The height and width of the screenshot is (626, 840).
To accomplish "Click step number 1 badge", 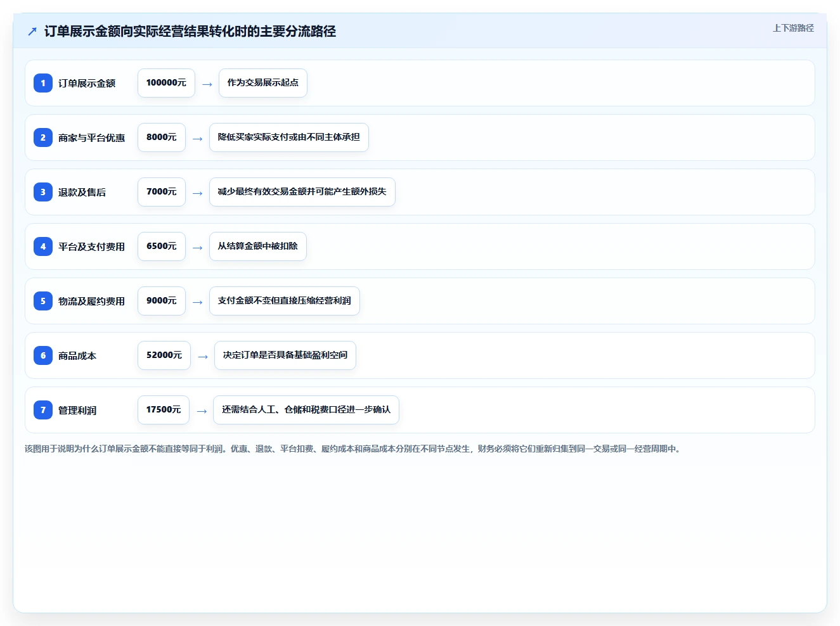I will (43, 83).
